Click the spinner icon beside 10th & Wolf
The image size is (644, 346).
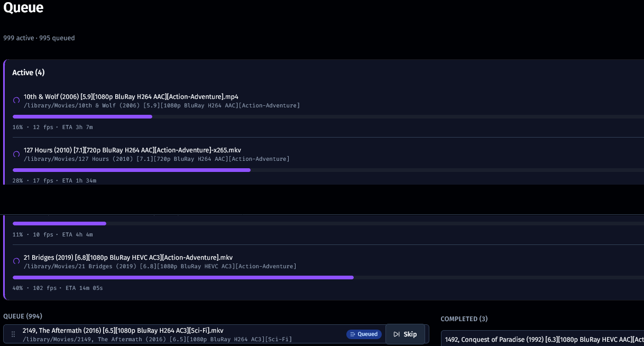[16, 101]
